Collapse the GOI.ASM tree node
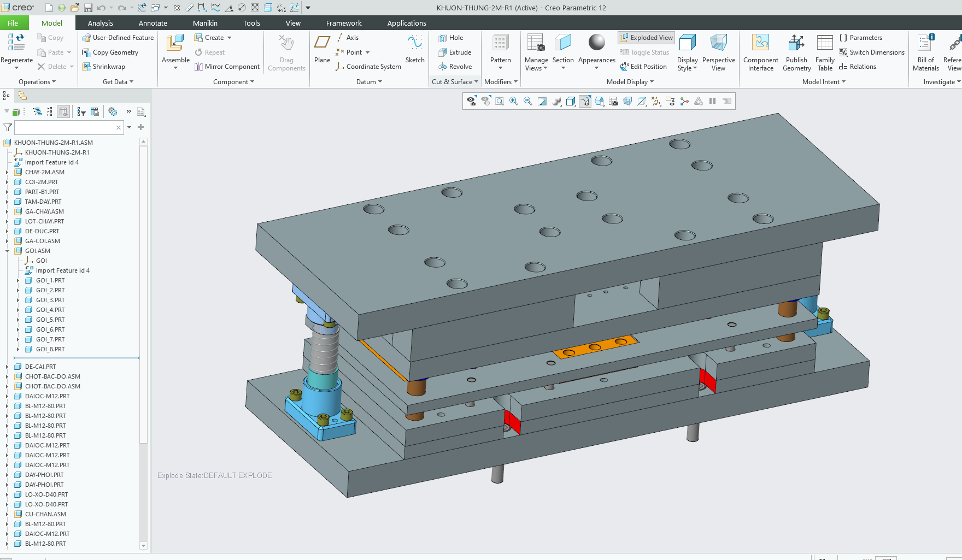 click(7, 251)
